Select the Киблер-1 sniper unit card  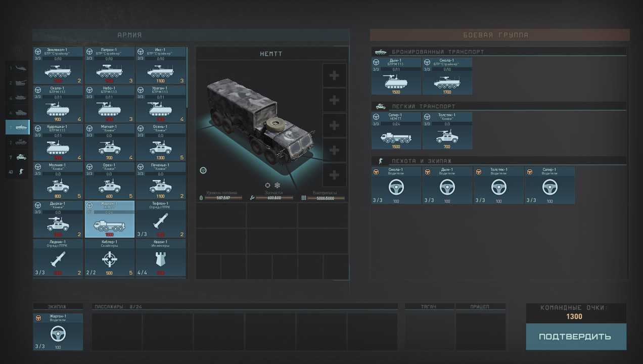[x=110, y=258]
